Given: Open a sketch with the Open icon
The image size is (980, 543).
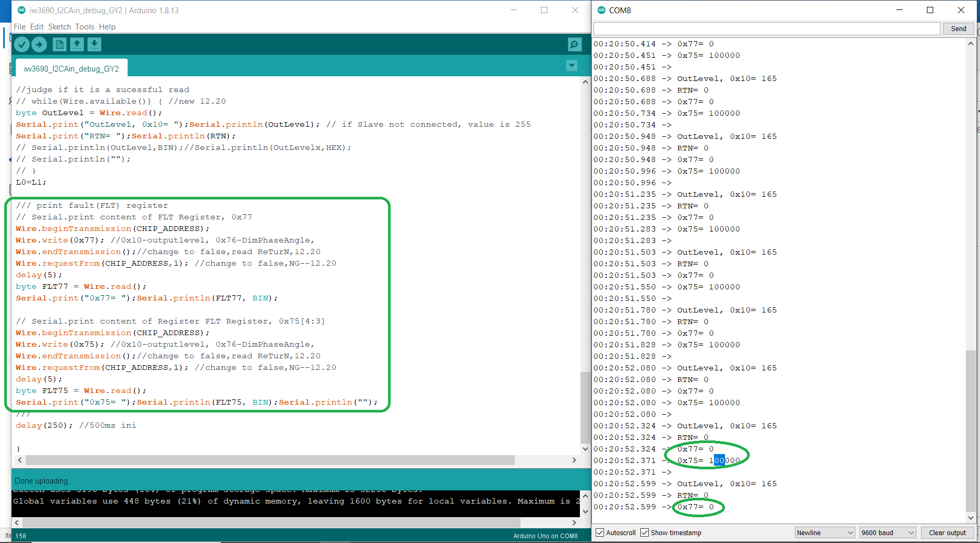Looking at the screenshot, I should pyautogui.click(x=77, y=45).
